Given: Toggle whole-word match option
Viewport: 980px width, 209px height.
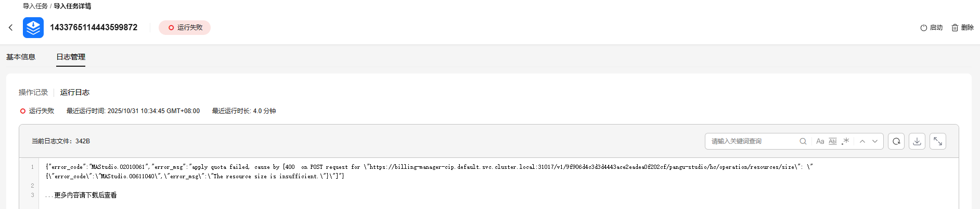Looking at the screenshot, I should [833, 141].
